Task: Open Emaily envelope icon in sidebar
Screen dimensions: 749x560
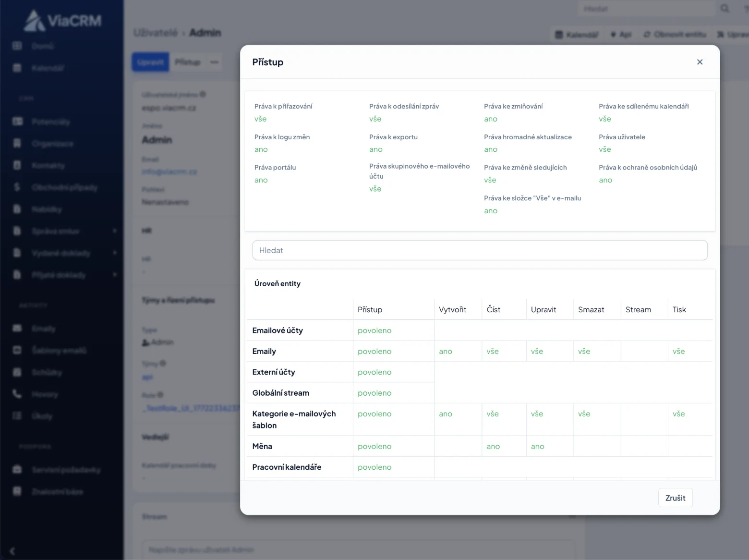Action: click(x=17, y=328)
